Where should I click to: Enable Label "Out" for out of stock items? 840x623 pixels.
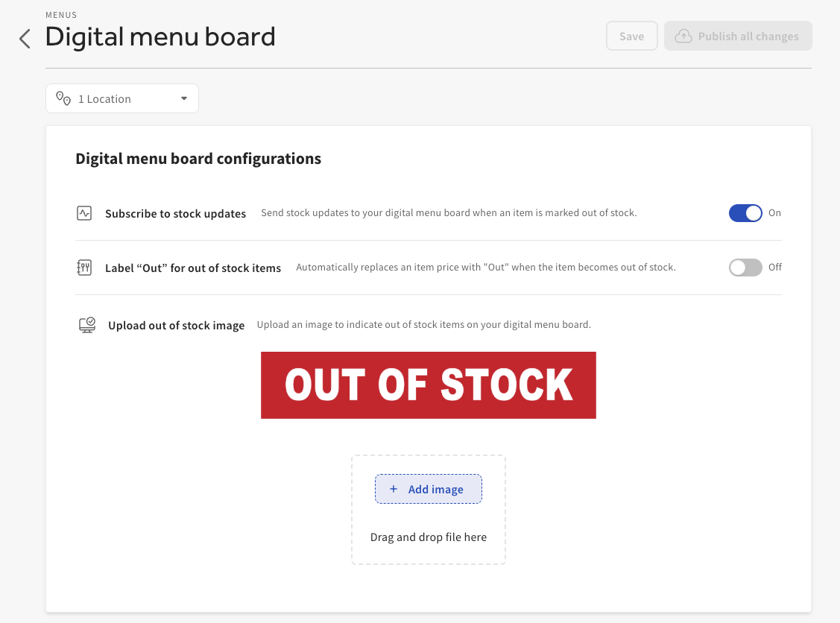(745, 267)
